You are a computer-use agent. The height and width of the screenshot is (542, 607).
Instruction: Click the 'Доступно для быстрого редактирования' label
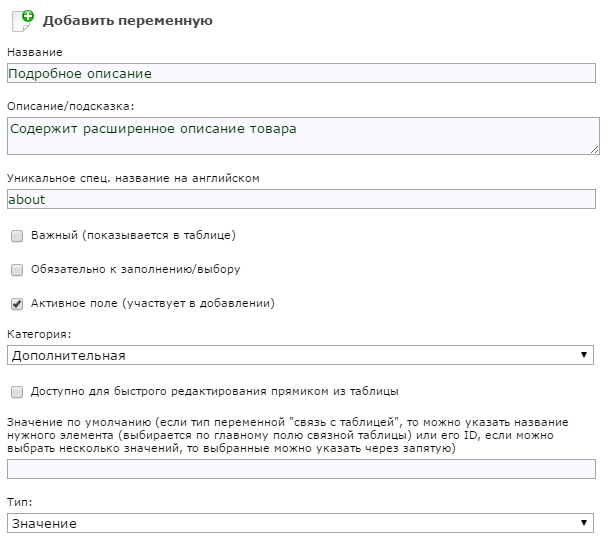215,391
